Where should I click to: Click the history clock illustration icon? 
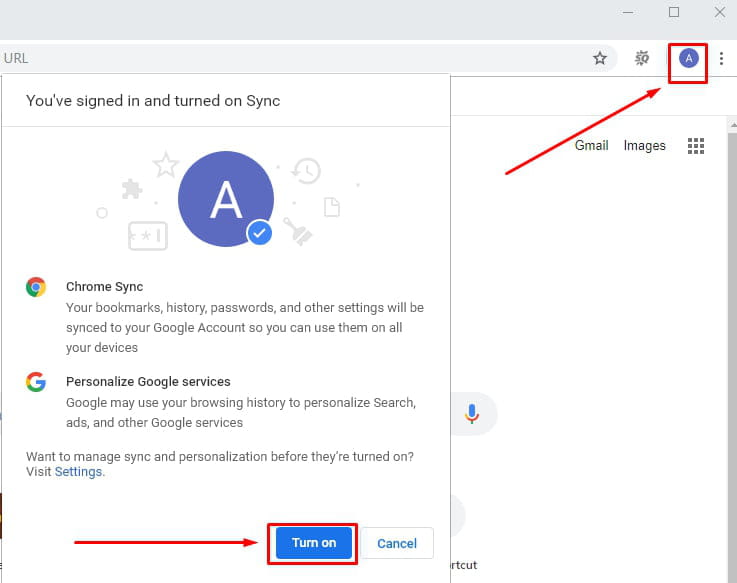coord(305,171)
